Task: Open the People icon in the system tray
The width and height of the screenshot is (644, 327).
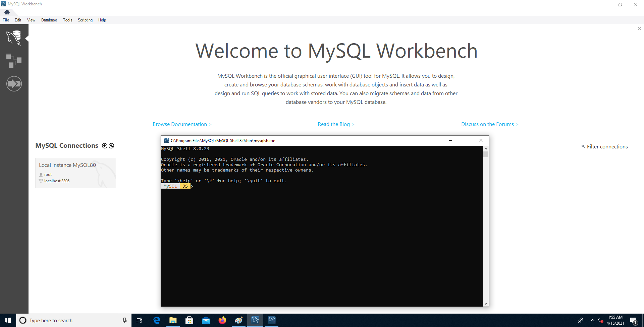Action: tap(581, 320)
